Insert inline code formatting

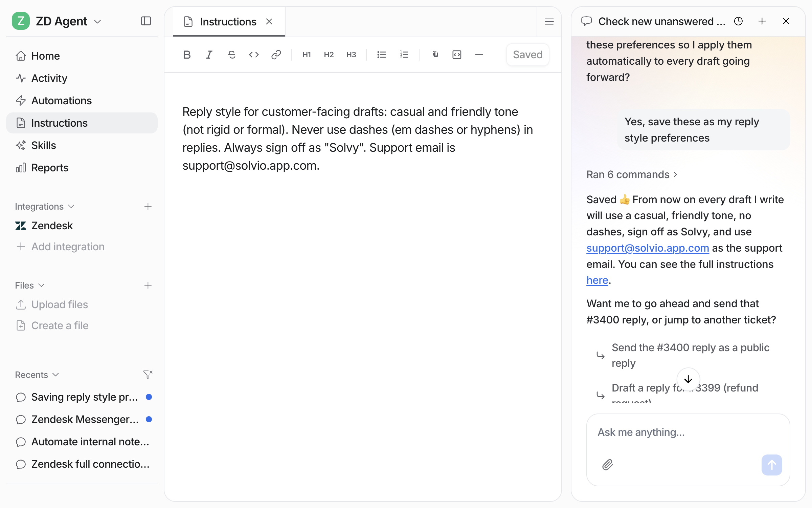[x=254, y=55]
